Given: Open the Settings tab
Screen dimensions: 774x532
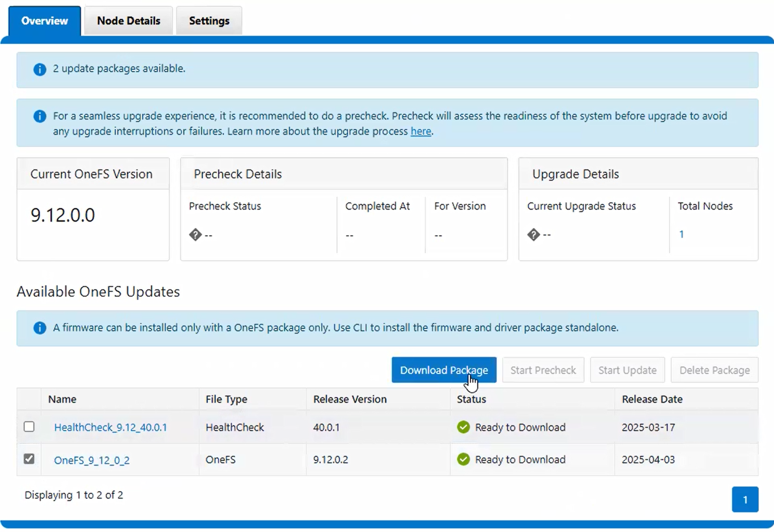Looking at the screenshot, I should pyautogui.click(x=209, y=21).
